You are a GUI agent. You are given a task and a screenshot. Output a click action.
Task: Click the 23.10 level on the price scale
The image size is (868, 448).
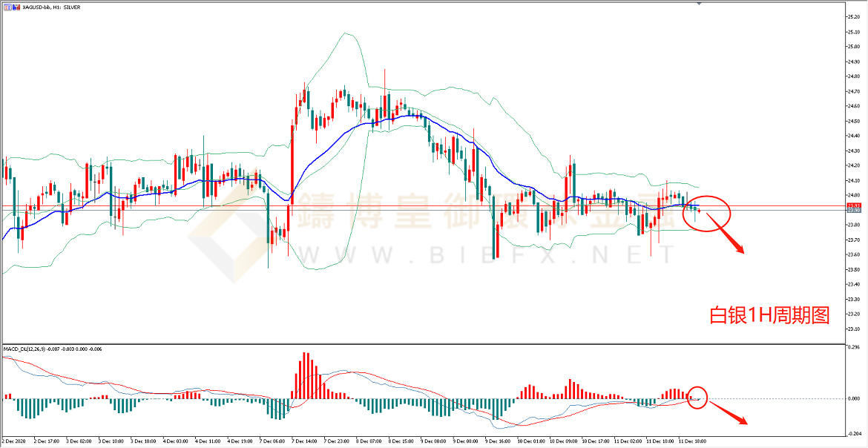pyautogui.click(x=855, y=329)
